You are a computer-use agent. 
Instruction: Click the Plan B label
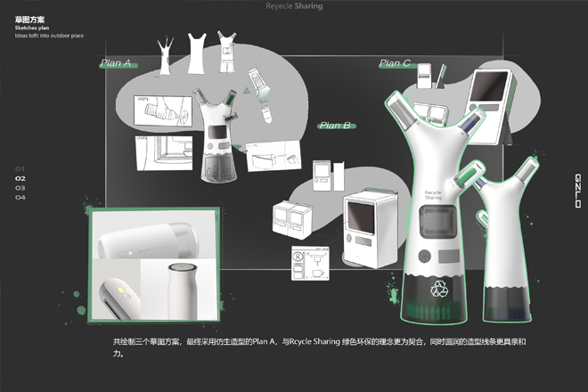point(335,126)
